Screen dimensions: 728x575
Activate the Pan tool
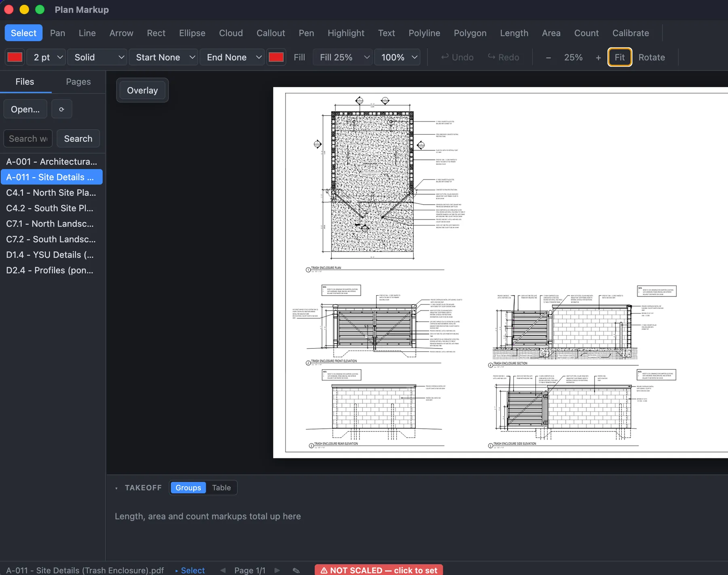coord(57,33)
